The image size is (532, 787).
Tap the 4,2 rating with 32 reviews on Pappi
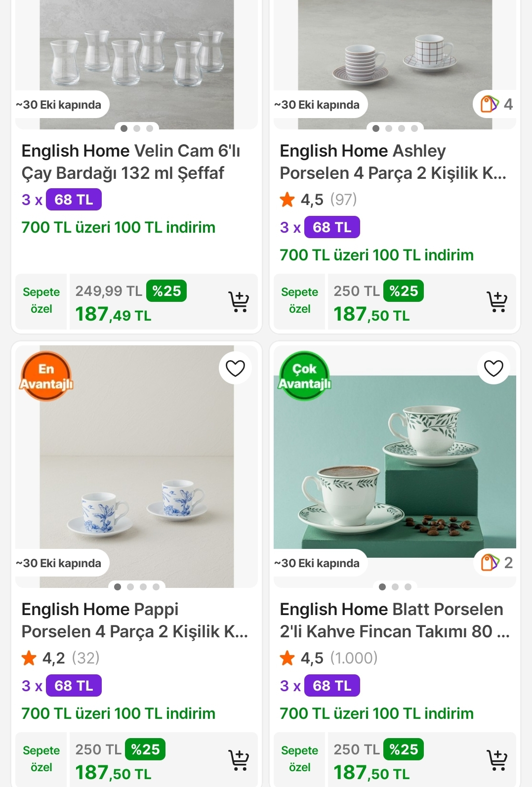(x=61, y=658)
